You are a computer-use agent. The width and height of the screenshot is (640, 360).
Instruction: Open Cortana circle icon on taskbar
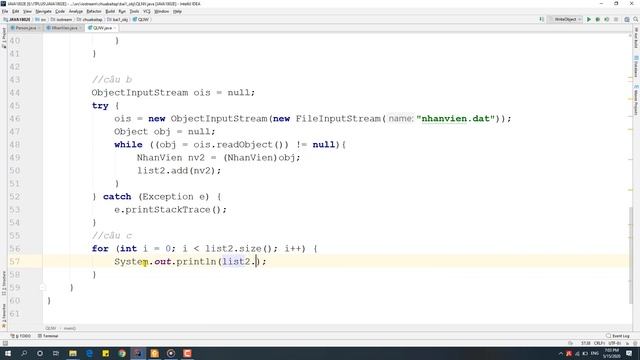click(x=40, y=353)
